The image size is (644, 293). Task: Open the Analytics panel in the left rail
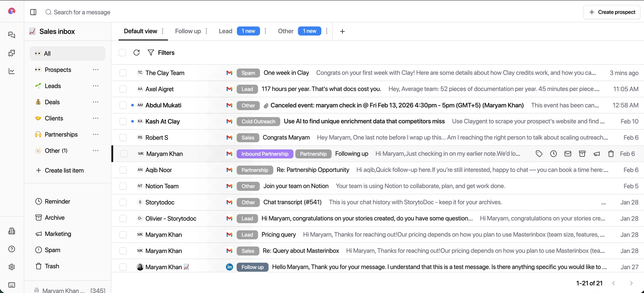(x=12, y=71)
